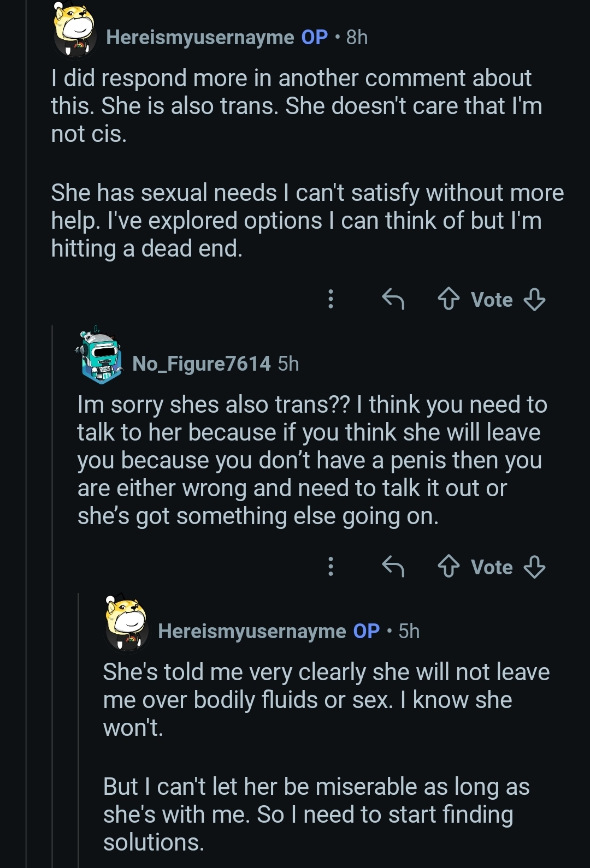Open Hereismyusernayme profile from 5h reply
590x868 pixels.
(x=252, y=631)
